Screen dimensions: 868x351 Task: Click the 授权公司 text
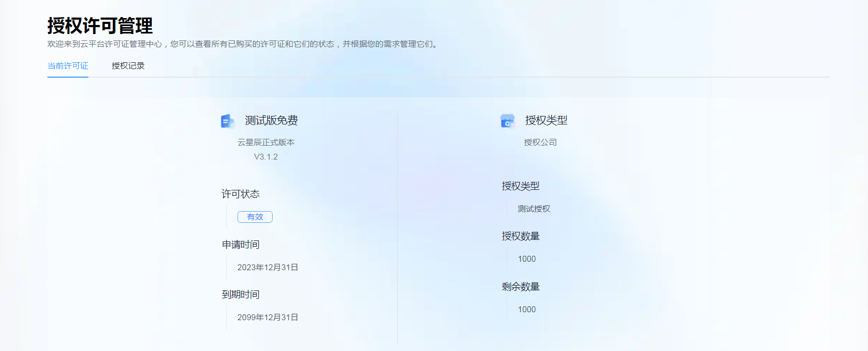pos(540,143)
